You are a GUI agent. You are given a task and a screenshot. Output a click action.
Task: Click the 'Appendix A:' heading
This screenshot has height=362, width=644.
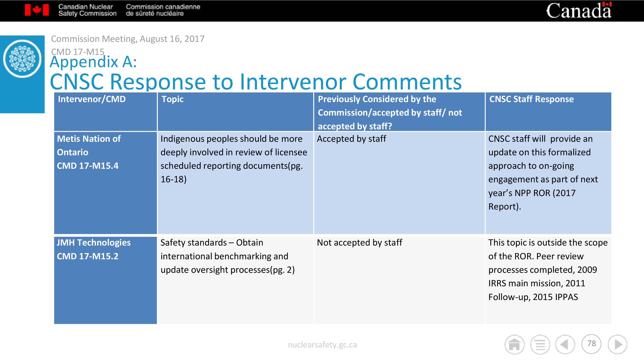click(x=93, y=62)
